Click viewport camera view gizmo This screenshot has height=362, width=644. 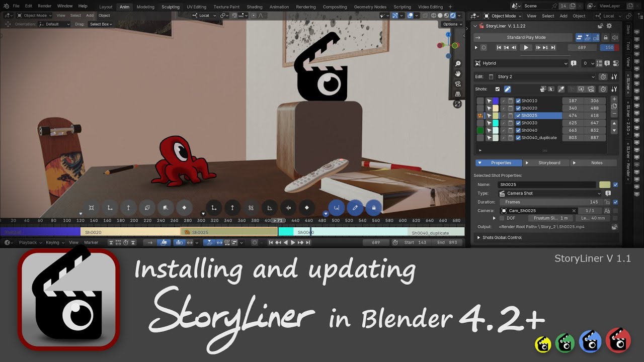pos(458,84)
